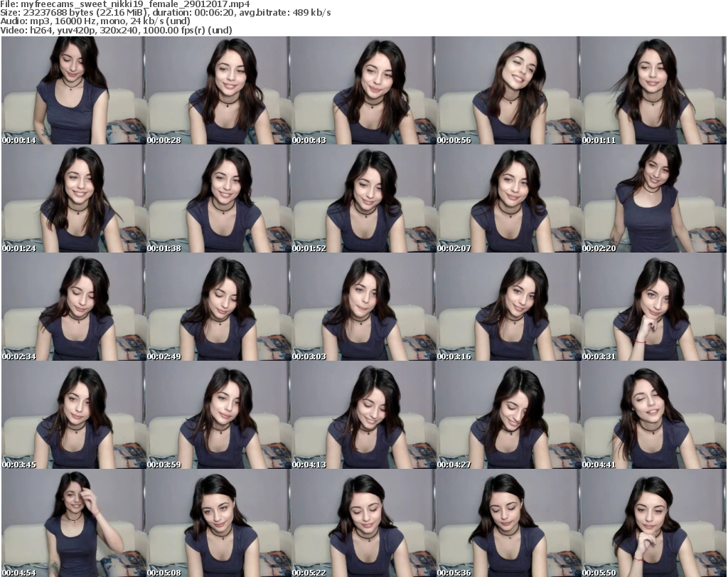Click the Video h264 info line
Screen dimensions: 728x577
click(117, 30)
